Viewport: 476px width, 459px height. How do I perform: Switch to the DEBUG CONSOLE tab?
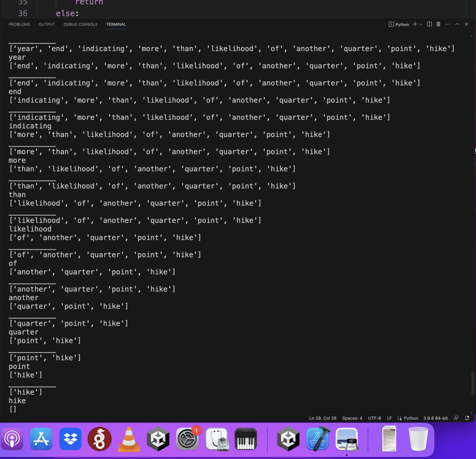[x=80, y=24]
